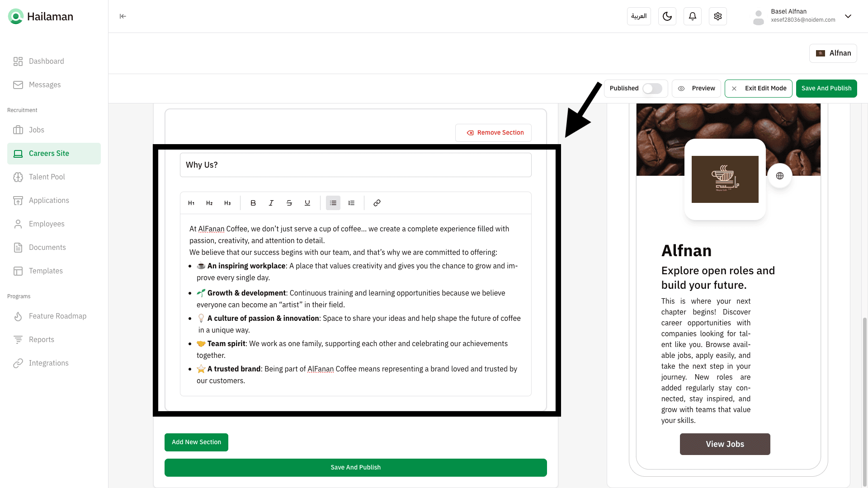The width and height of the screenshot is (868, 488).
Task: Toggle the bullet list button
Action: [x=333, y=203]
